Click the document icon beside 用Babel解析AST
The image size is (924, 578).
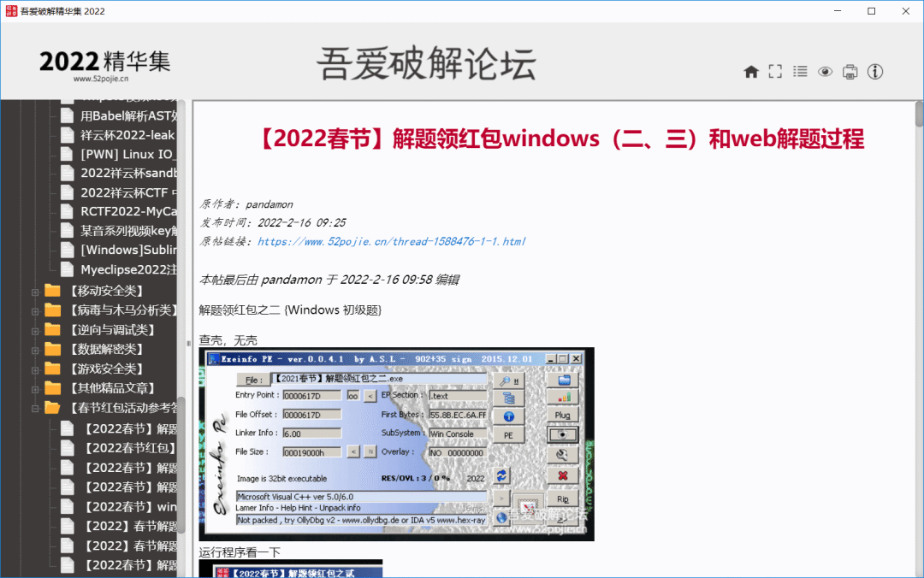tap(68, 115)
